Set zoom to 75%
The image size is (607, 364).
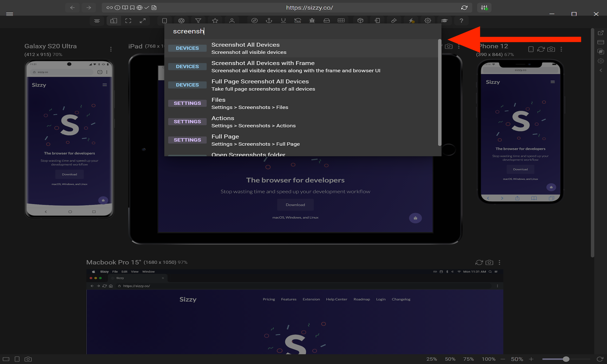coord(468,359)
